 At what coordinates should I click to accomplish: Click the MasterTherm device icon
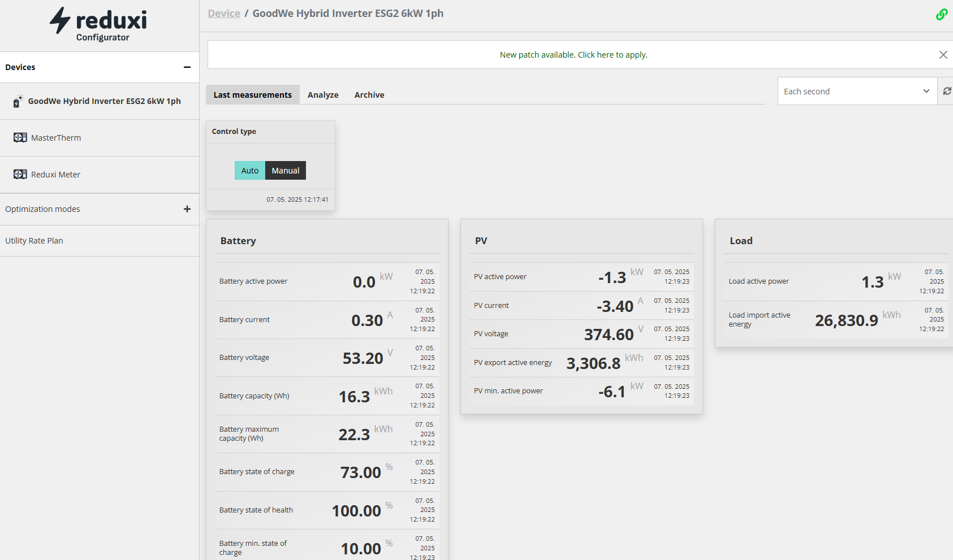(x=20, y=137)
